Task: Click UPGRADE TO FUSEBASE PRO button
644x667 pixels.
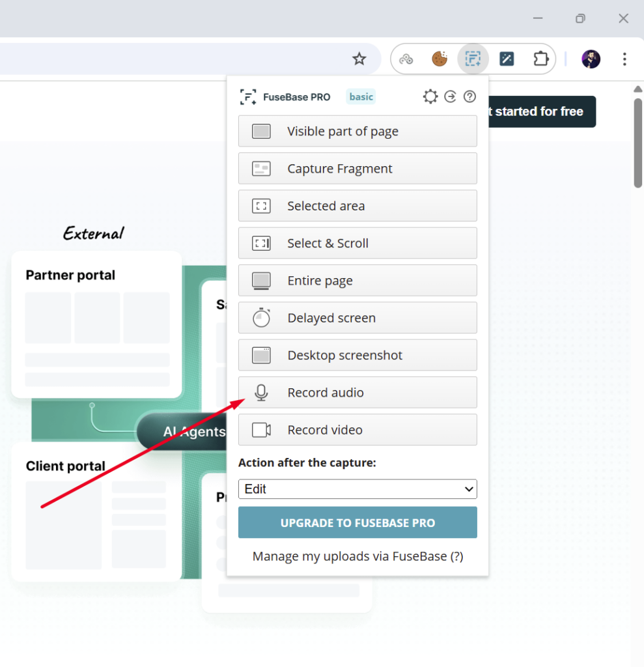Action: (x=357, y=522)
